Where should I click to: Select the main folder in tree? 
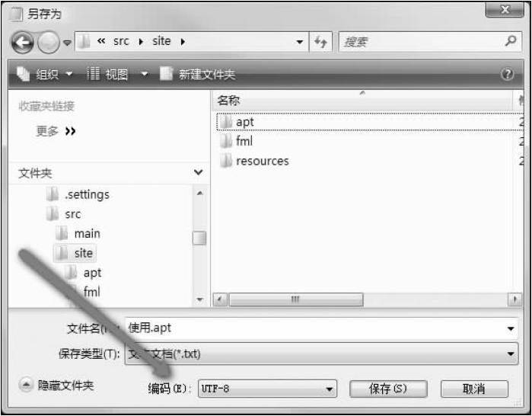[87, 234]
